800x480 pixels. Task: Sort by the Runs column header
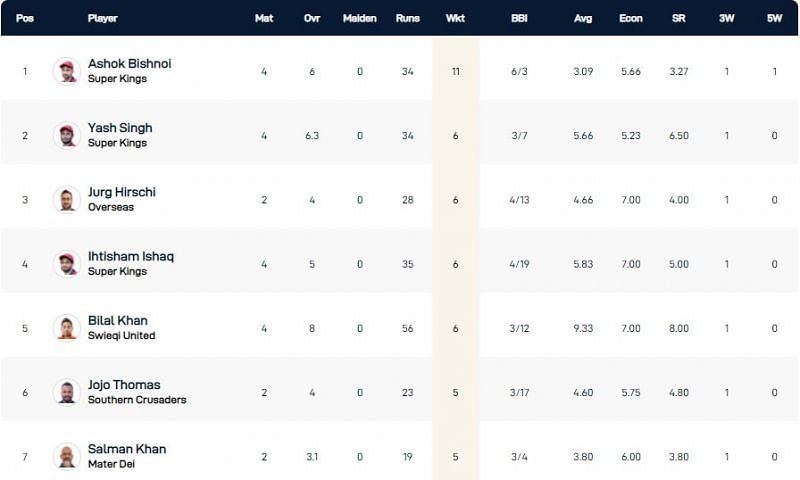point(408,18)
